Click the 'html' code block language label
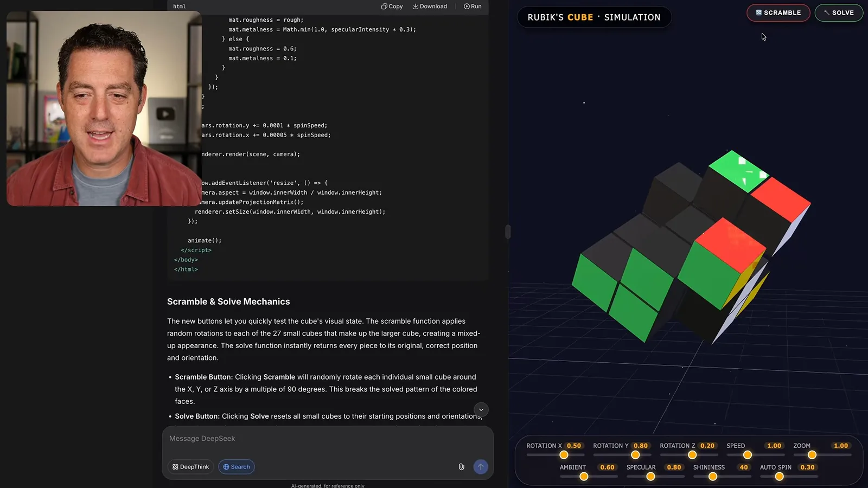 179,7
